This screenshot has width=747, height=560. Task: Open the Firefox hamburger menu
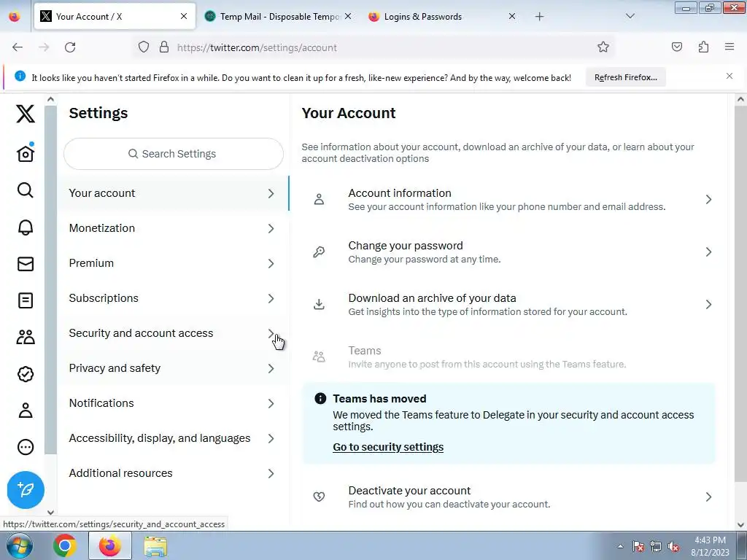(x=729, y=47)
